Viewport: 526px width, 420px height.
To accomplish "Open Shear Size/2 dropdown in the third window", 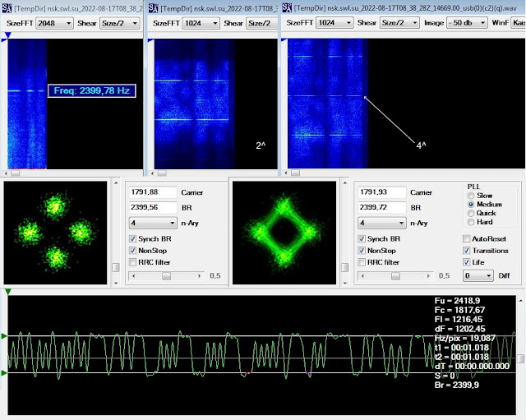I will 399,23.
